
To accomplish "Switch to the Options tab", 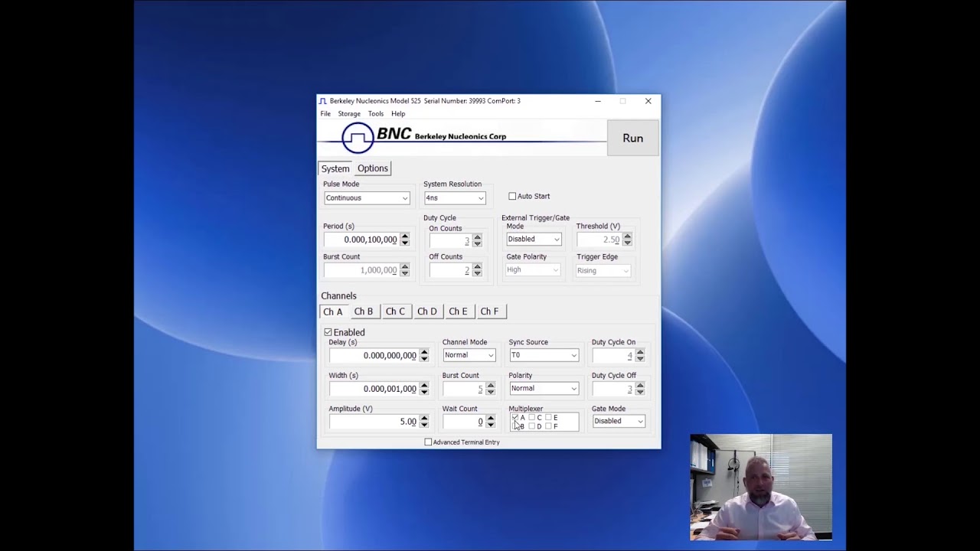I will pyautogui.click(x=373, y=168).
